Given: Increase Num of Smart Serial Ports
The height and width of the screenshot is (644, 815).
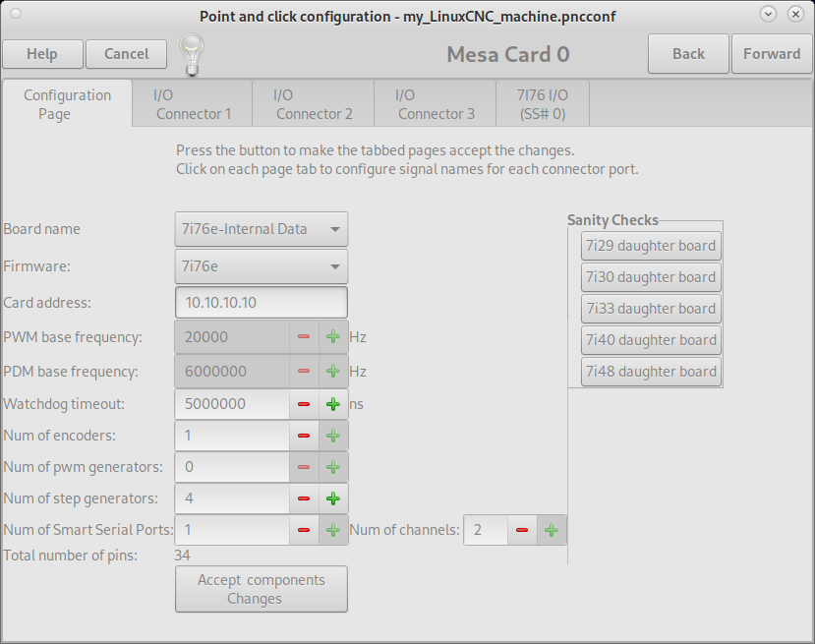Looking at the screenshot, I should (x=333, y=530).
